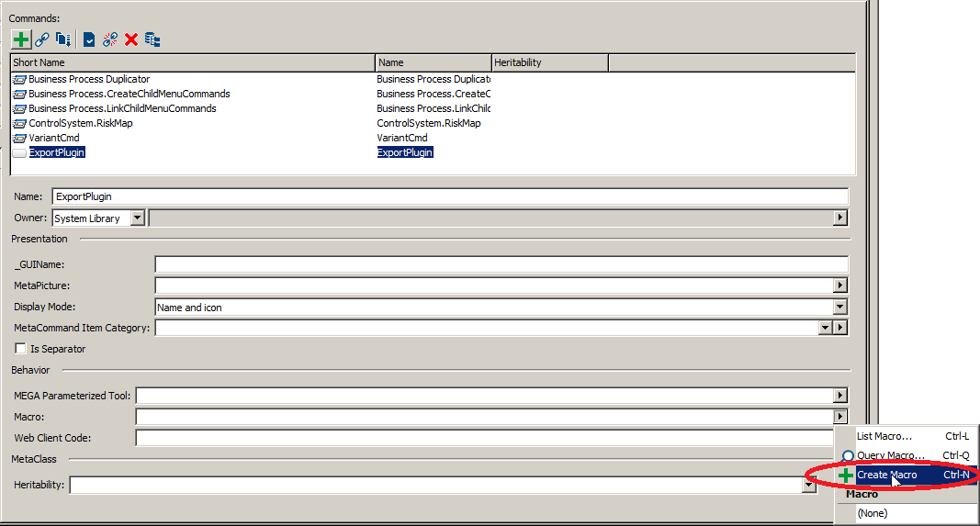
Task: Click the red X Delete icon
Action: click(131, 39)
